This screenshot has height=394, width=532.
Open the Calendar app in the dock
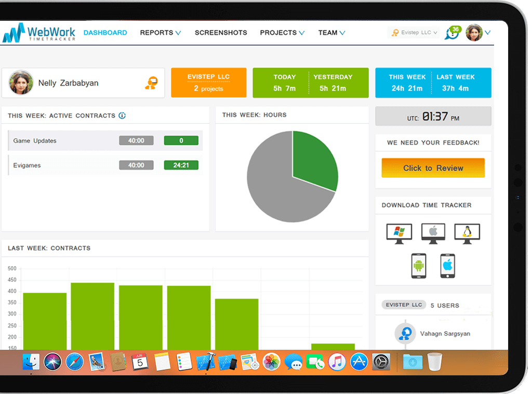click(x=140, y=362)
